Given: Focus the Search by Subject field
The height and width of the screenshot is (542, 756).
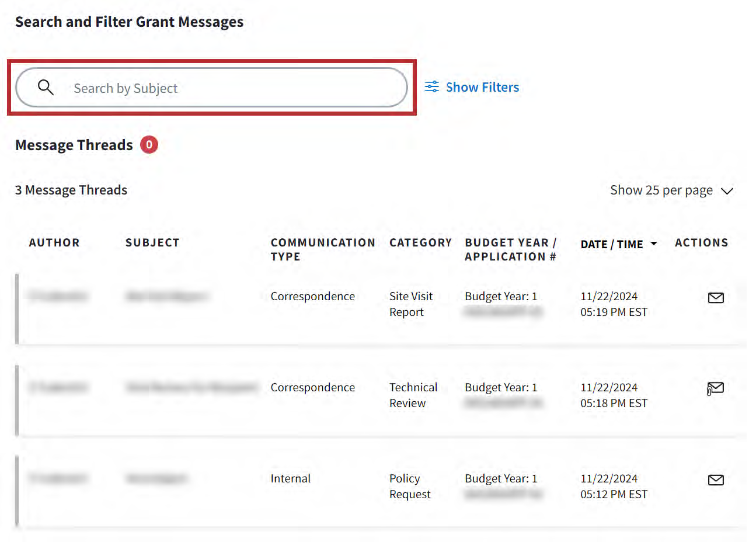Looking at the screenshot, I should (234, 88).
